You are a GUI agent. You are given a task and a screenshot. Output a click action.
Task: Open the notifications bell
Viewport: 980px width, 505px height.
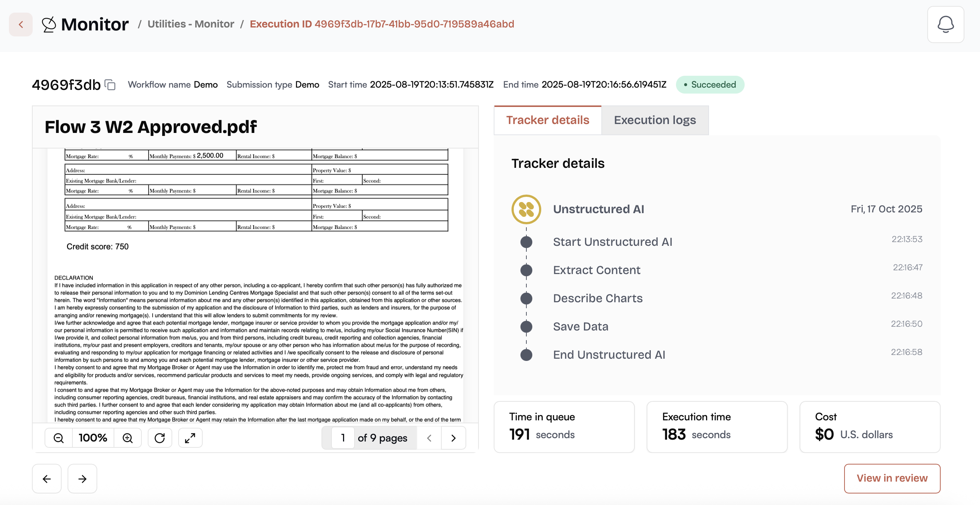tap(945, 25)
